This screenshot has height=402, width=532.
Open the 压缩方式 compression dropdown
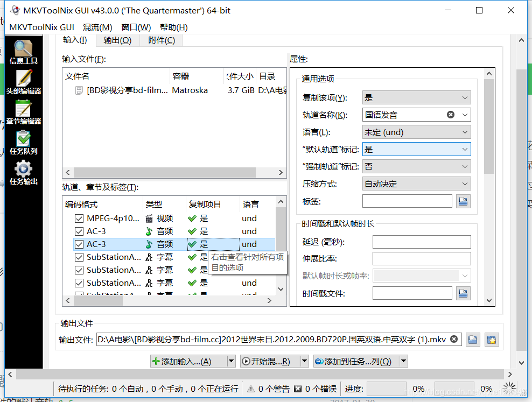416,184
